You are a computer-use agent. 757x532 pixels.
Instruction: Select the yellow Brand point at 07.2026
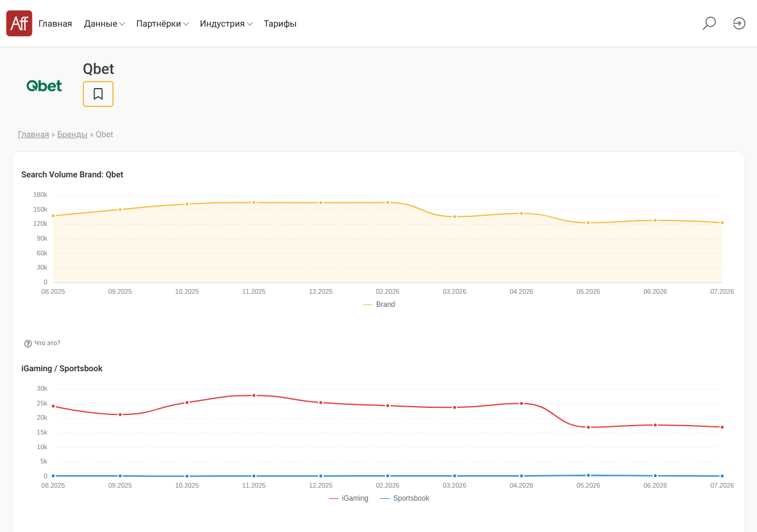pyautogui.click(x=722, y=223)
